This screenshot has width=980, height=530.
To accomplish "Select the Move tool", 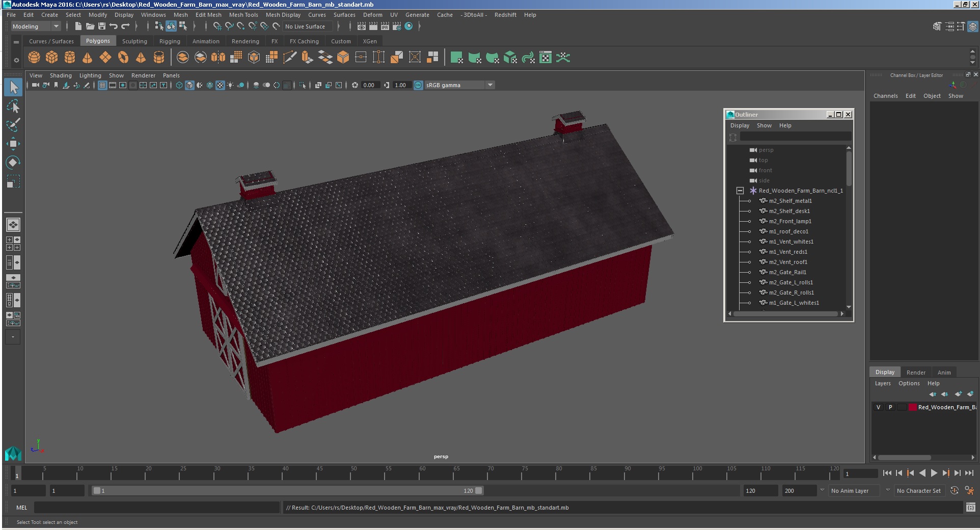I will (x=13, y=144).
